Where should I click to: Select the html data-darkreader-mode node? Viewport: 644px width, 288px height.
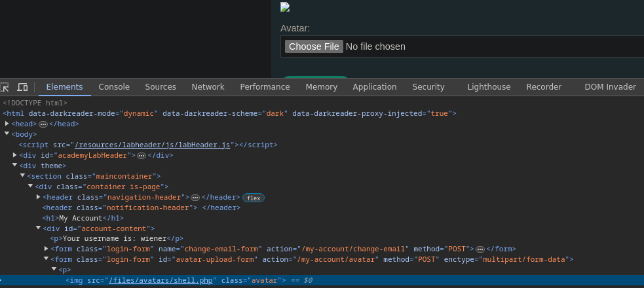pyautogui.click(x=229, y=113)
